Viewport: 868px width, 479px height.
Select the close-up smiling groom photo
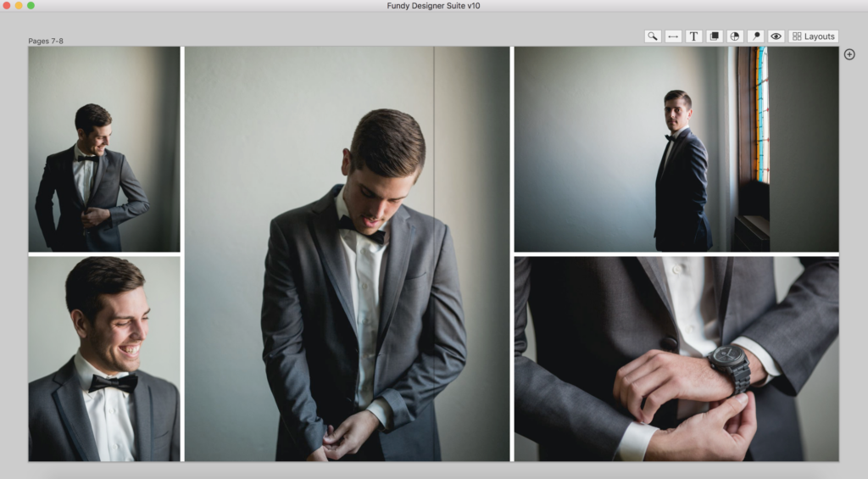(104, 359)
